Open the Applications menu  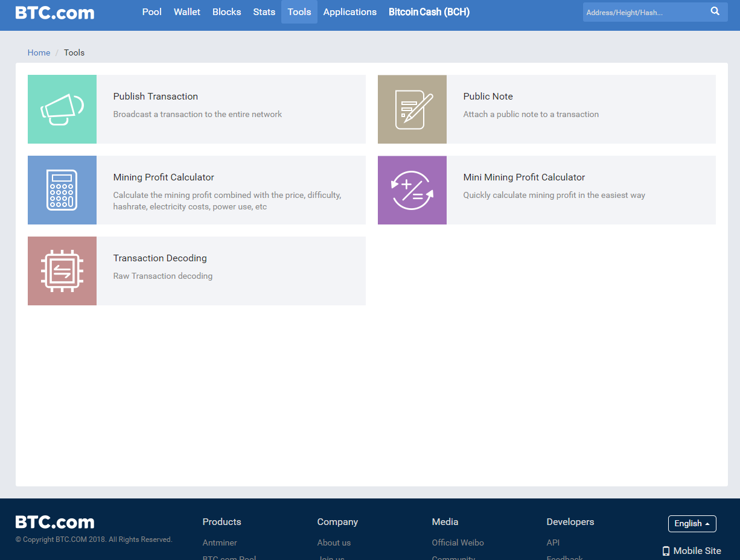point(350,12)
